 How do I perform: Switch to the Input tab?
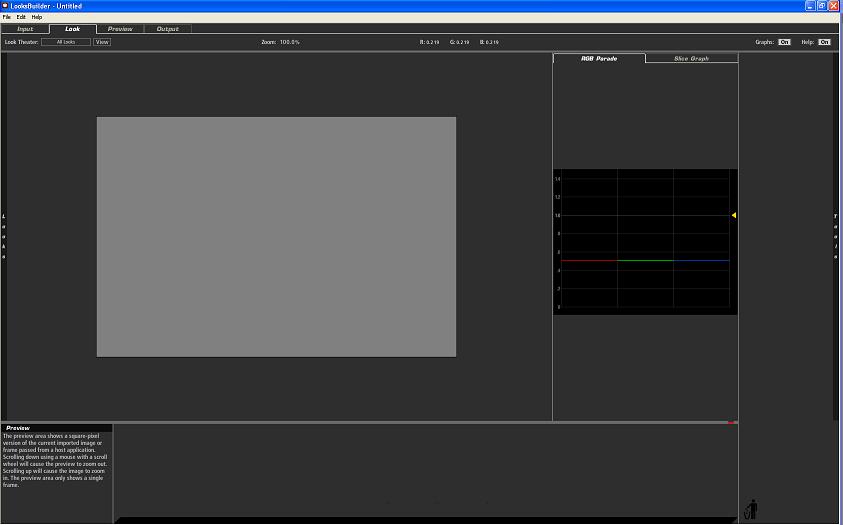point(25,29)
